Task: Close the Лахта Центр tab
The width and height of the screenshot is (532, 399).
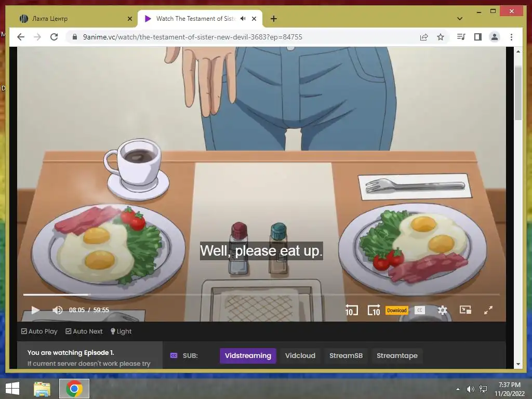Action: tap(129, 19)
